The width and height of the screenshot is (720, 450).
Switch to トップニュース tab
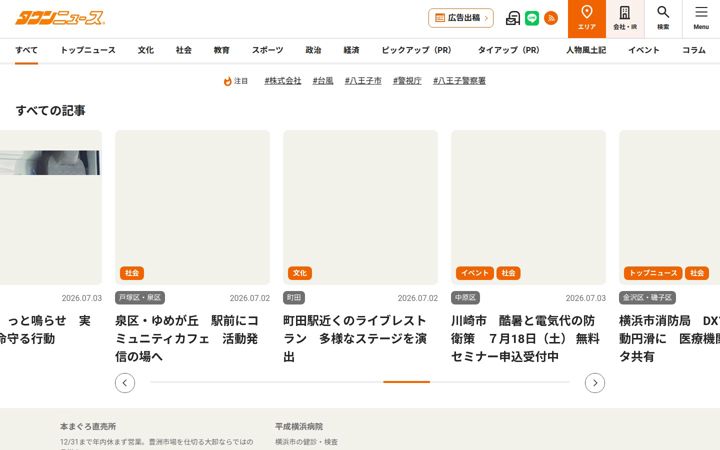pyautogui.click(x=88, y=50)
